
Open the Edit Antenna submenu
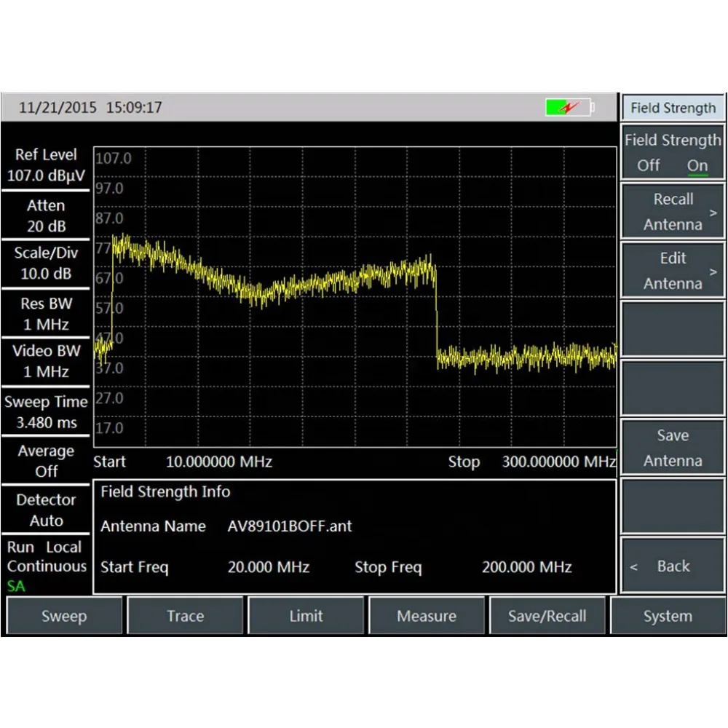673,271
